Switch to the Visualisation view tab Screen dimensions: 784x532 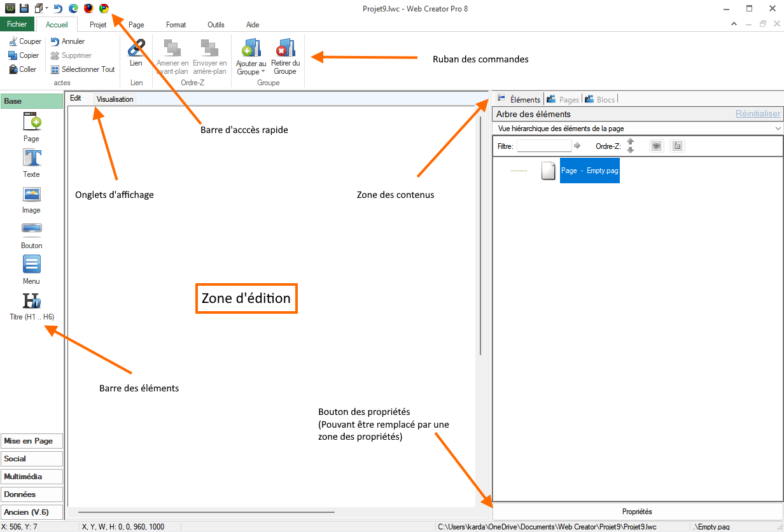point(115,99)
